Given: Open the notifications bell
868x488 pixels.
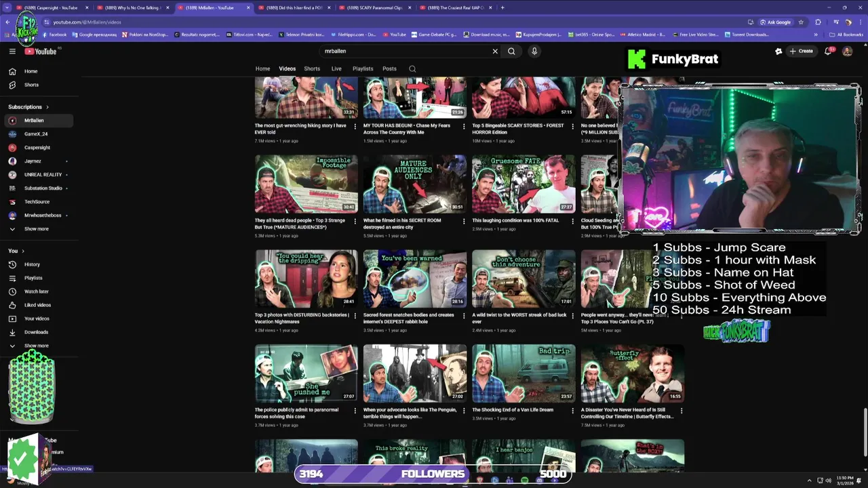Looking at the screenshot, I should point(828,51).
